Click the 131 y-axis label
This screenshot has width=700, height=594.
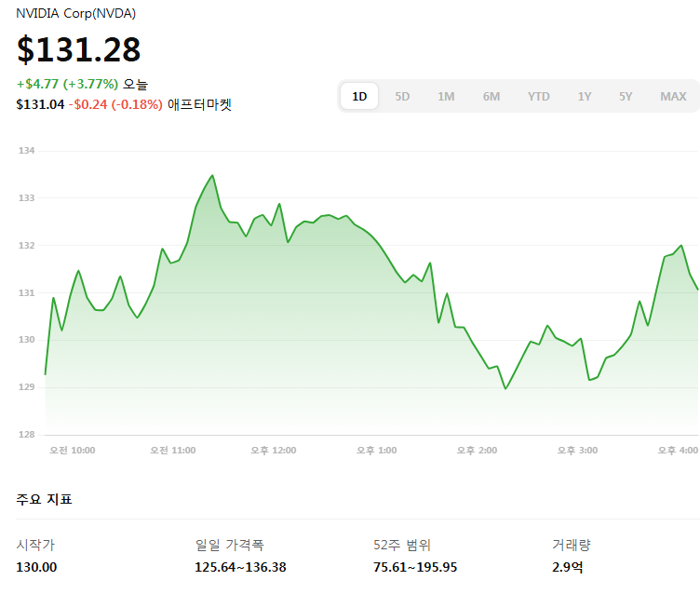[x=26, y=293]
